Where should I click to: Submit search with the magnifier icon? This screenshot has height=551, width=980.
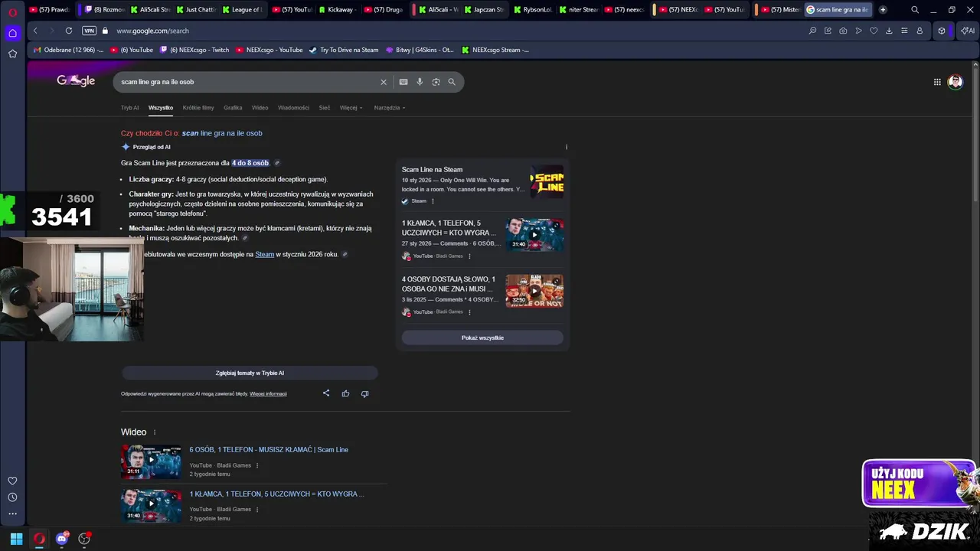[x=452, y=82]
